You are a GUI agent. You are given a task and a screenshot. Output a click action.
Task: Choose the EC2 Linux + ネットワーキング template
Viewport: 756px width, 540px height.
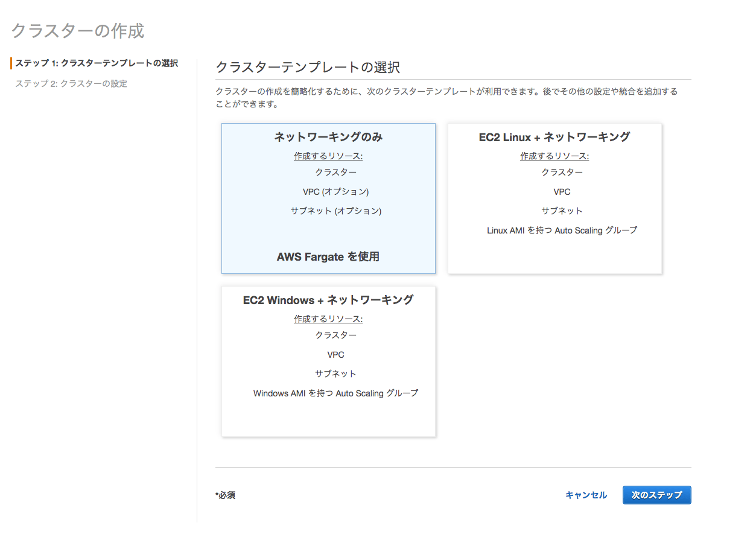pyautogui.click(x=554, y=138)
